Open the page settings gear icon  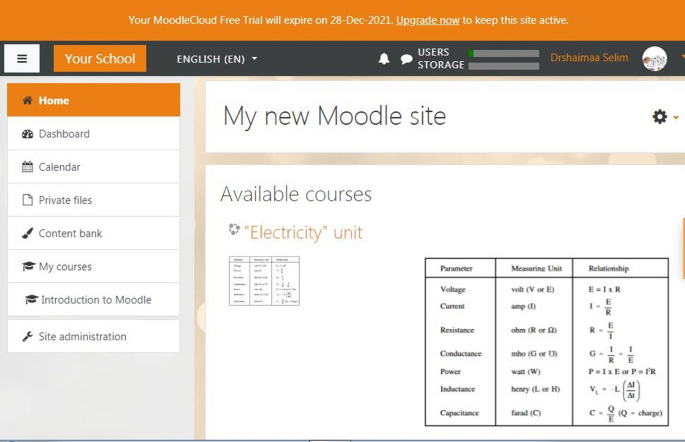659,117
